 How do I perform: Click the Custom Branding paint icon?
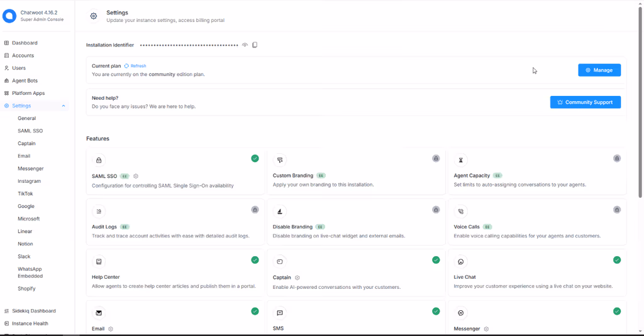[x=280, y=160]
